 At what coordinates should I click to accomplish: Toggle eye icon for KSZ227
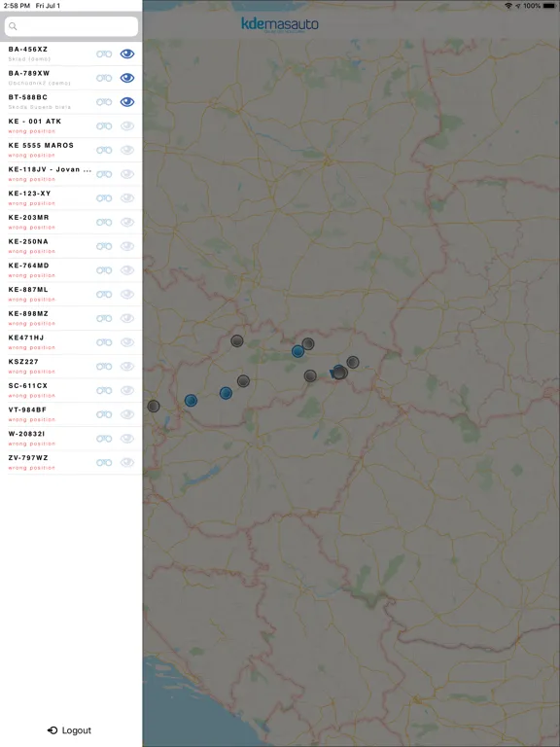tap(127, 367)
